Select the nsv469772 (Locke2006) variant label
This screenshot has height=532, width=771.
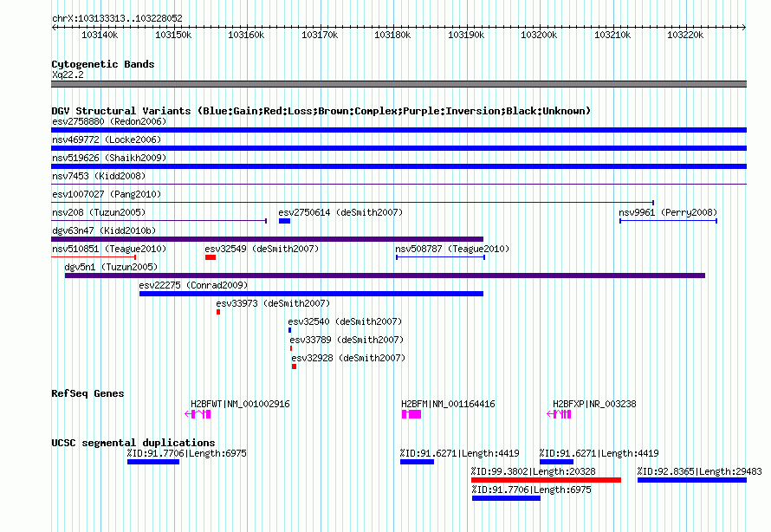tap(107, 139)
